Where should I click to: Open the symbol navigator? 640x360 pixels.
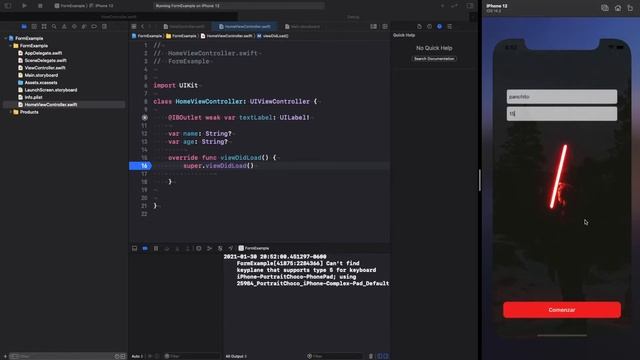pyautogui.click(x=44, y=27)
